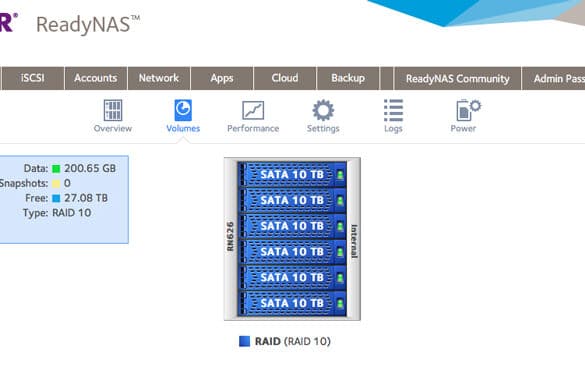Click the green Data color swatch
585x379 pixels.
pyautogui.click(x=56, y=169)
